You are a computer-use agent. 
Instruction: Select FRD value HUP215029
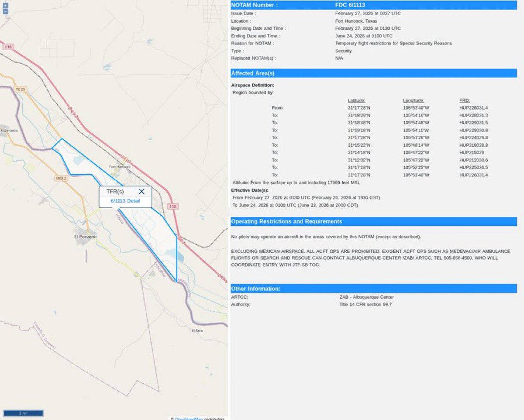pos(471,152)
